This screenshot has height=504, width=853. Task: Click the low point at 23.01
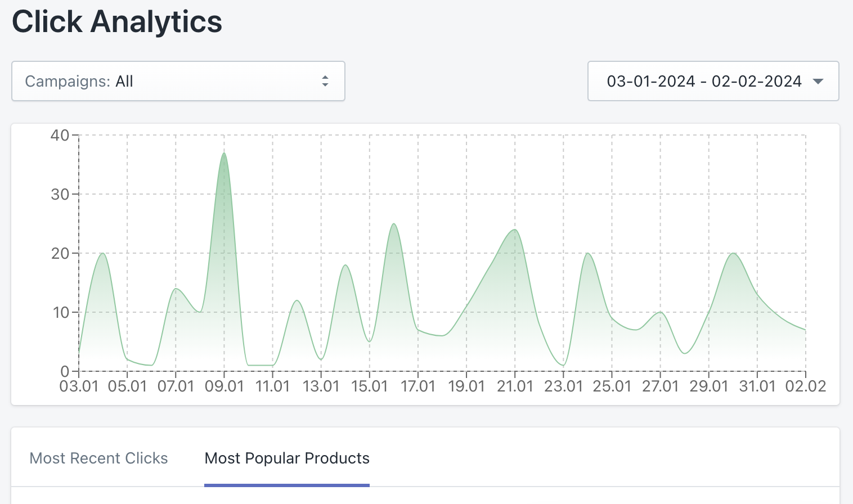pyautogui.click(x=564, y=364)
